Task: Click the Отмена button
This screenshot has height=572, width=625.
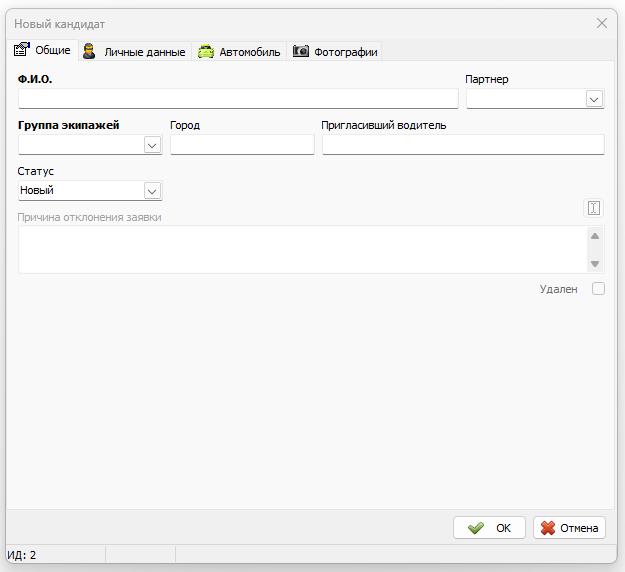Action: 569,528
